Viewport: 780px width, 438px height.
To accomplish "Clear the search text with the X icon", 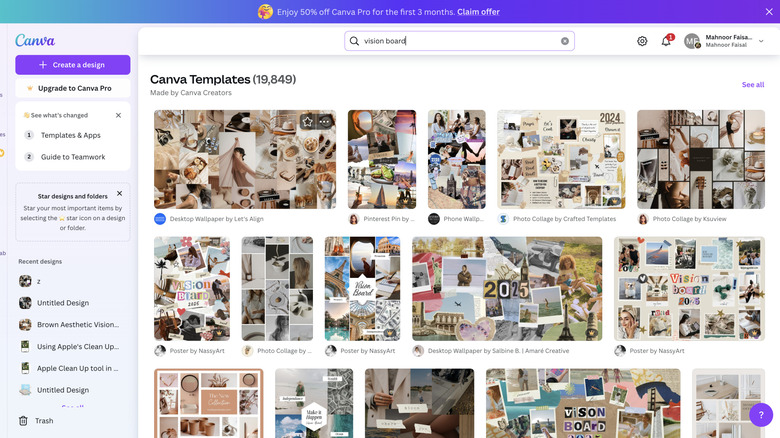I will [565, 41].
